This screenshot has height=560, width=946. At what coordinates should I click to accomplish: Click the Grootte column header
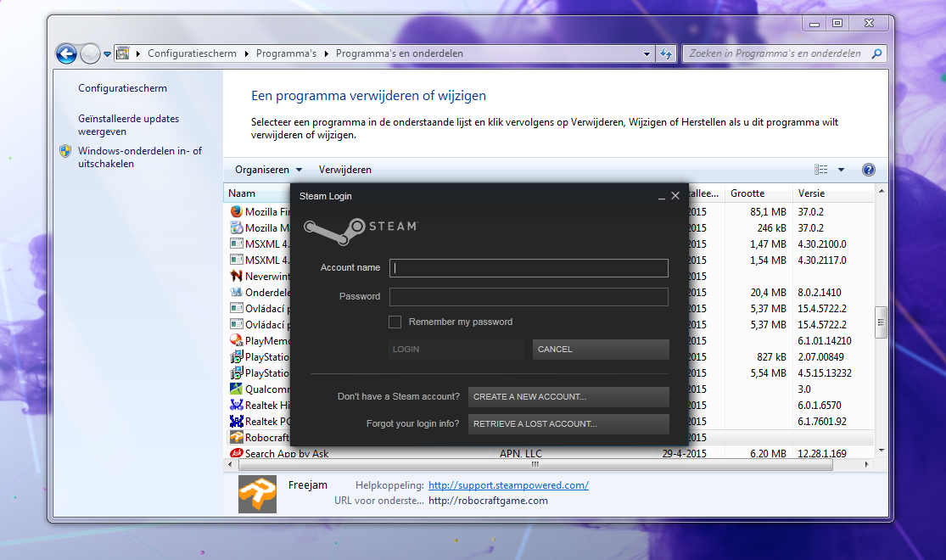pyautogui.click(x=747, y=193)
